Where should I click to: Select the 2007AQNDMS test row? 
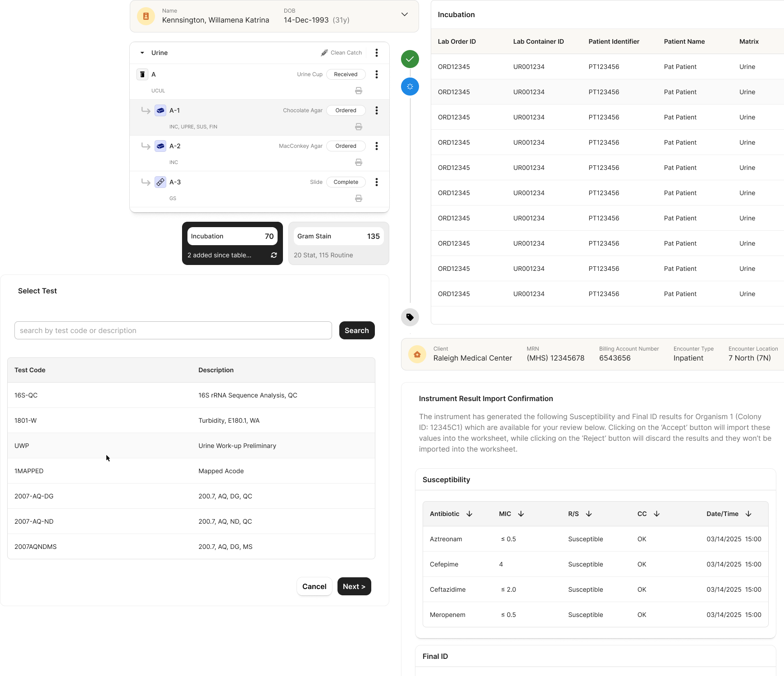click(191, 547)
